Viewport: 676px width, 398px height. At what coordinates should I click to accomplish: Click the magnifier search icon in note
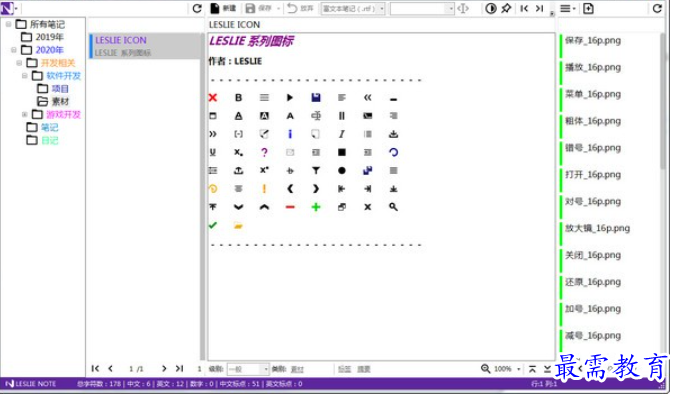pos(393,207)
